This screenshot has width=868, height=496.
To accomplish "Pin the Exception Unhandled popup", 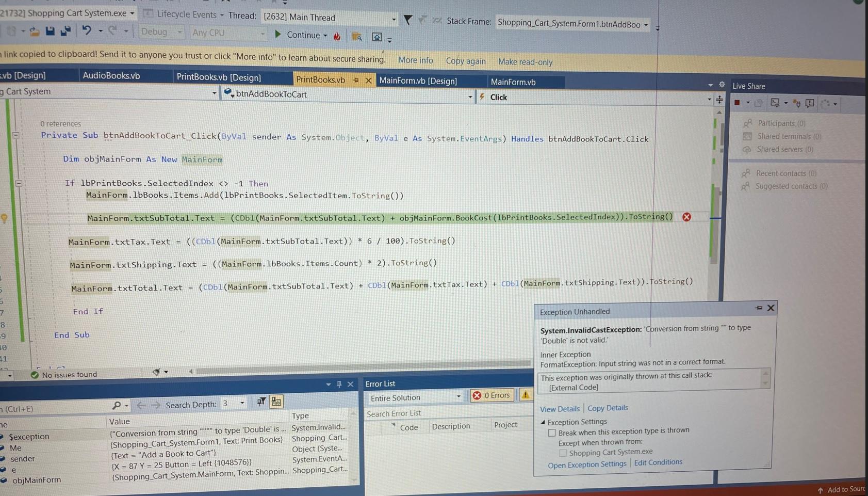I will point(759,308).
